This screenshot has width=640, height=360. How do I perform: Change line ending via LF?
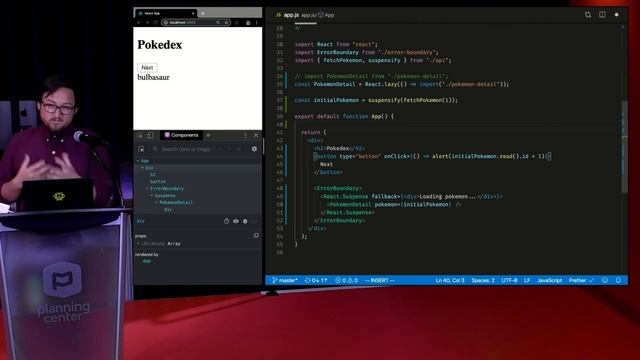coord(527,280)
